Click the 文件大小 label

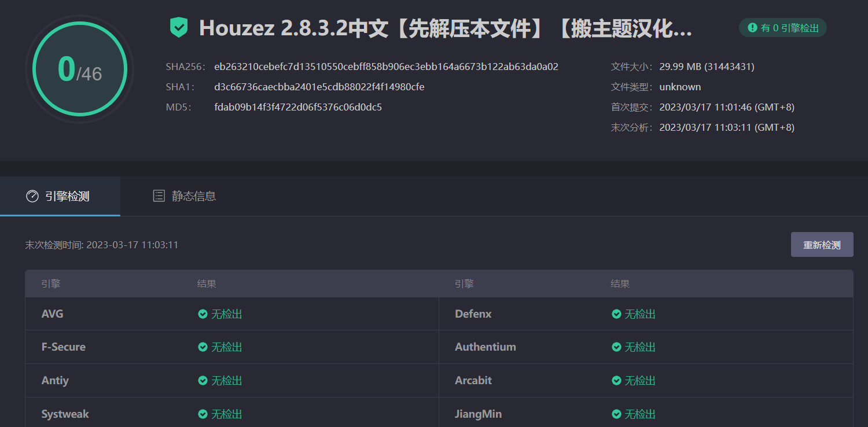coord(632,67)
